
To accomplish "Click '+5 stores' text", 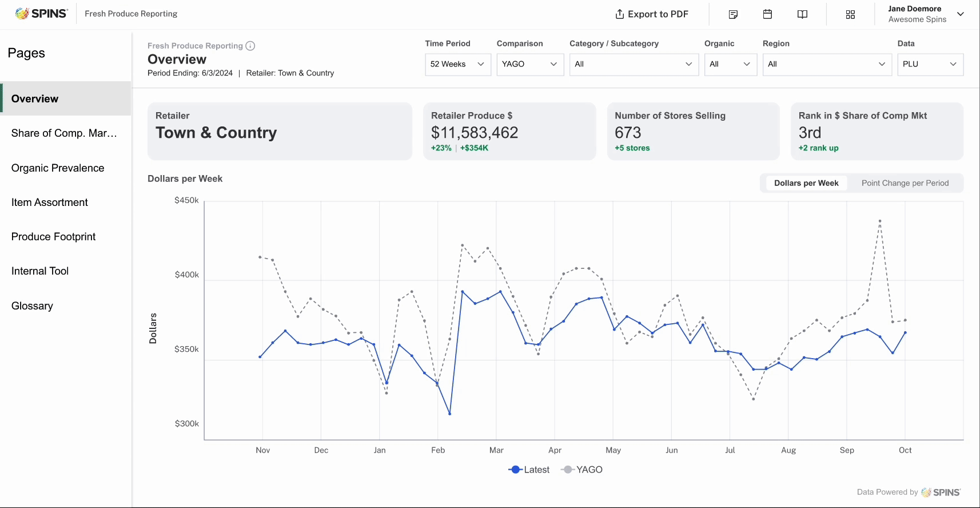I will coord(632,148).
